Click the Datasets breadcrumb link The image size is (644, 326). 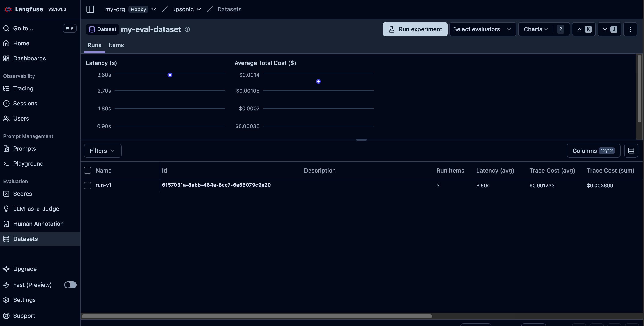pos(229,9)
